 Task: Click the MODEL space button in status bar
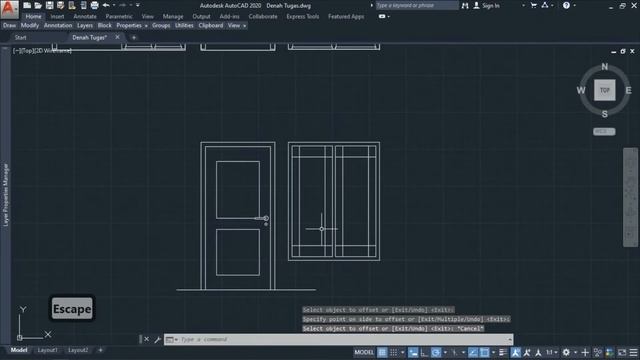[x=364, y=352]
